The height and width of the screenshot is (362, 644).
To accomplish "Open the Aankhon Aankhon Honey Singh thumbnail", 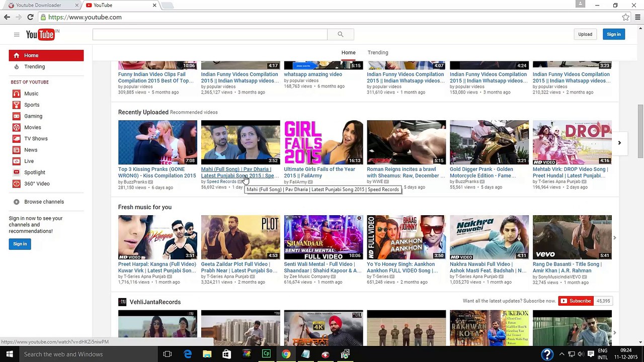I will tap(407, 237).
